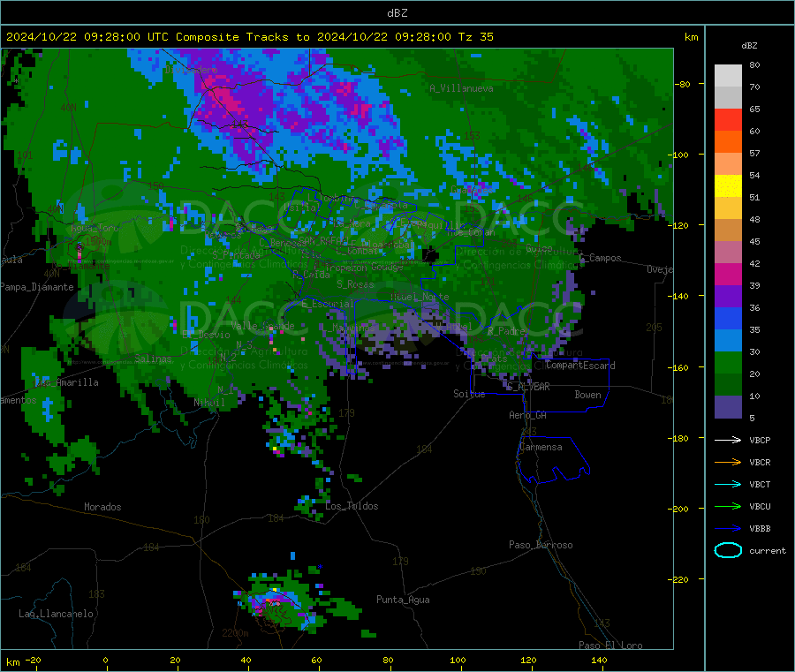Select the slate purple 5–10 dBZ swatch
This screenshot has width=795, height=672.
pos(728,406)
